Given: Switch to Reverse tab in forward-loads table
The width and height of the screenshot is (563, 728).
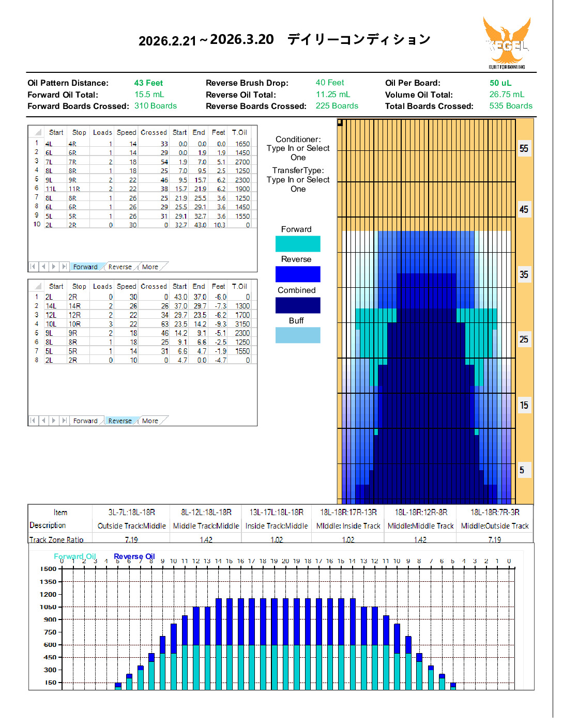Looking at the screenshot, I should (120, 267).
